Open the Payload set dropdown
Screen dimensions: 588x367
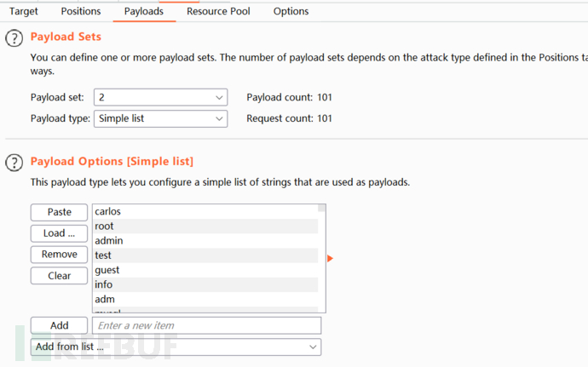coord(160,98)
